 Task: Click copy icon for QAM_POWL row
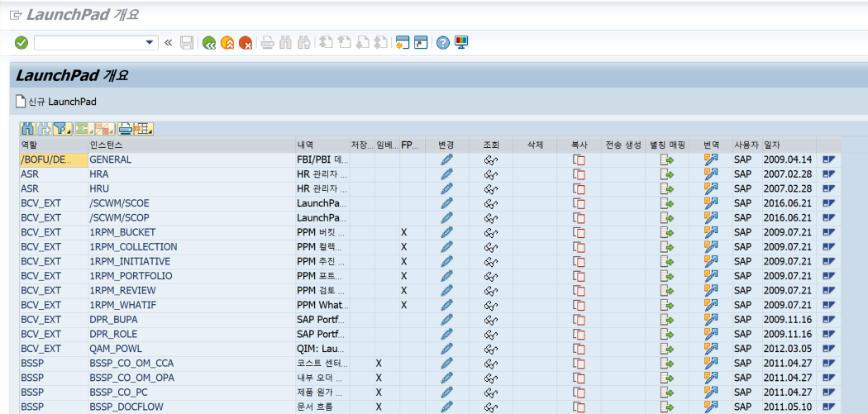pyautogui.click(x=579, y=348)
